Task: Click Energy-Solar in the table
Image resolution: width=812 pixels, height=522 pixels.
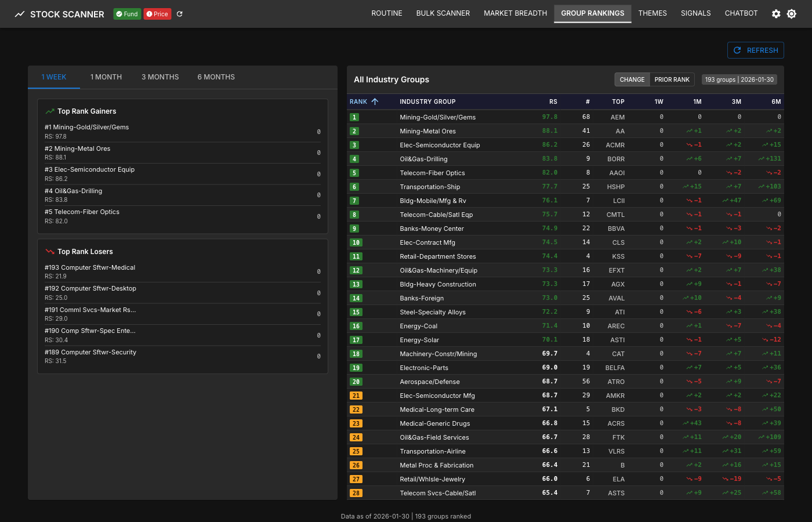Action: (419, 340)
